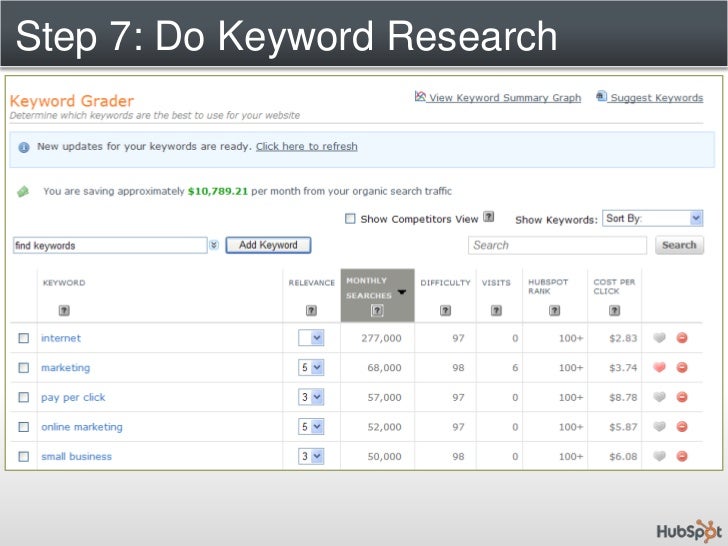The width and height of the screenshot is (728, 546).
Task: Open the small business keyword link
Action: (x=76, y=457)
